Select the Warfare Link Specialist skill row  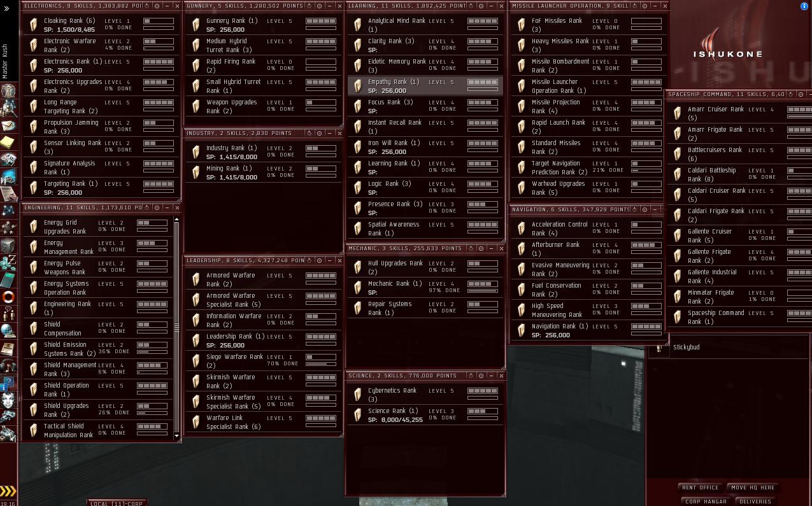(264, 422)
